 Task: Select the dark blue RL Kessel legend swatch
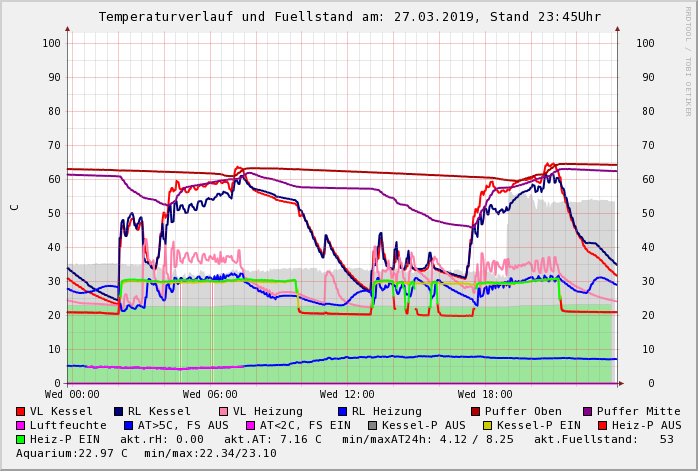119,411
